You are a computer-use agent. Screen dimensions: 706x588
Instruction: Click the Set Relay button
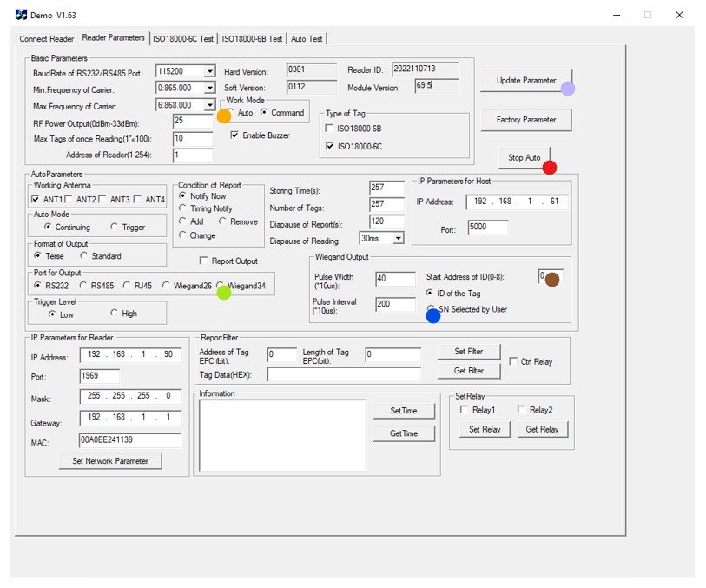pyautogui.click(x=485, y=429)
